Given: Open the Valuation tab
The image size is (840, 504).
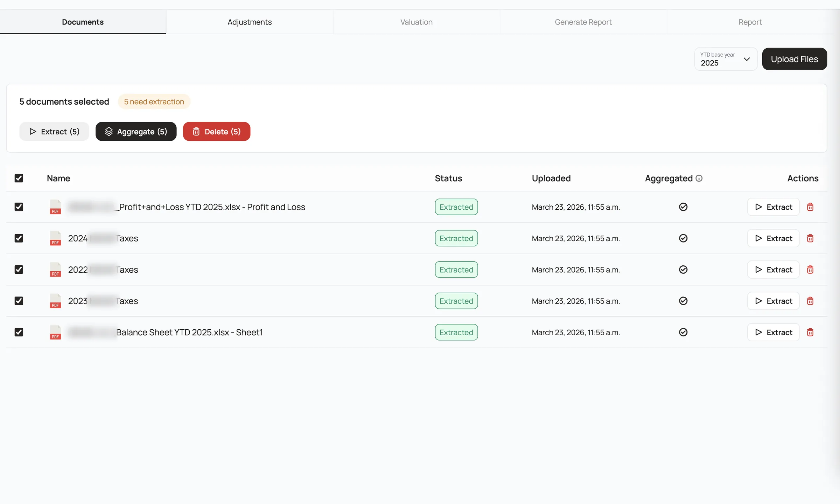Looking at the screenshot, I should coord(416,22).
